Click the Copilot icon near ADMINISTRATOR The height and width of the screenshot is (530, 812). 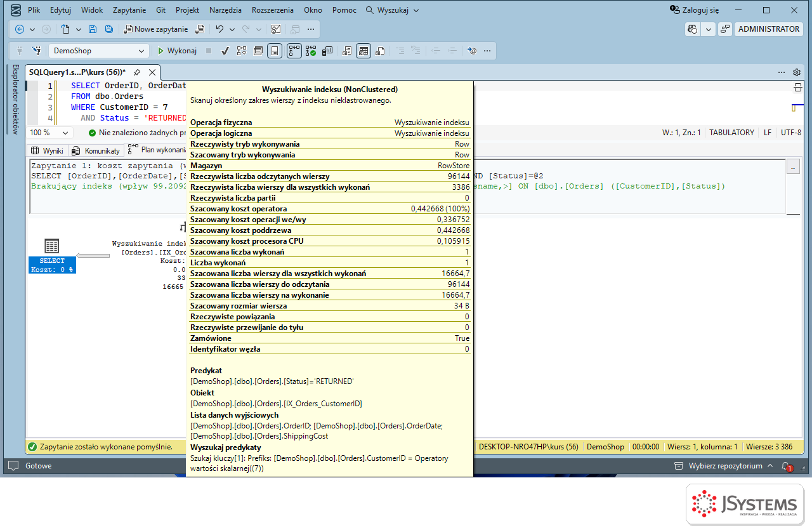pos(693,29)
